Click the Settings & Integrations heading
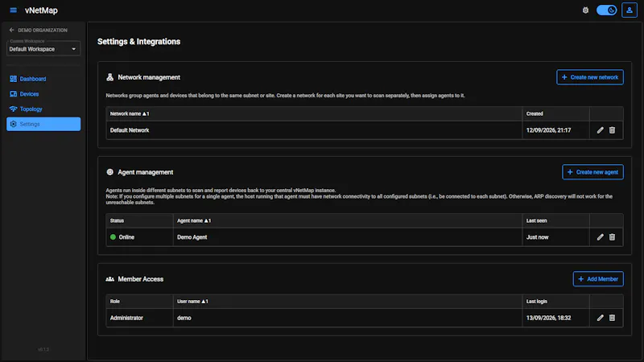This screenshot has width=644, height=362. [x=138, y=42]
